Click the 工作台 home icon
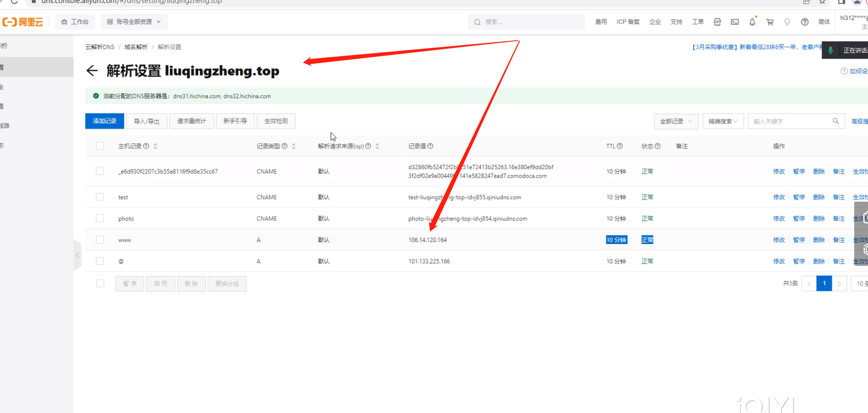The image size is (868, 413). pos(64,22)
